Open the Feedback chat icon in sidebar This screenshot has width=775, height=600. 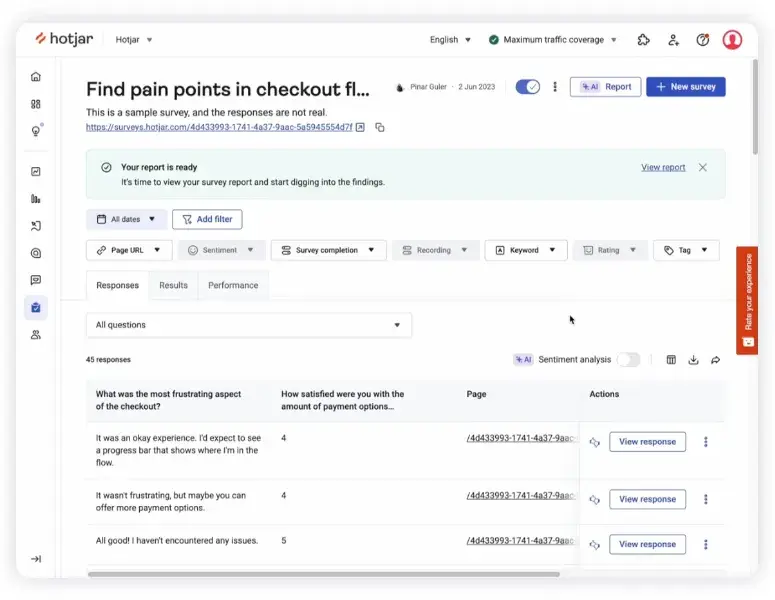pyautogui.click(x=36, y=280)
